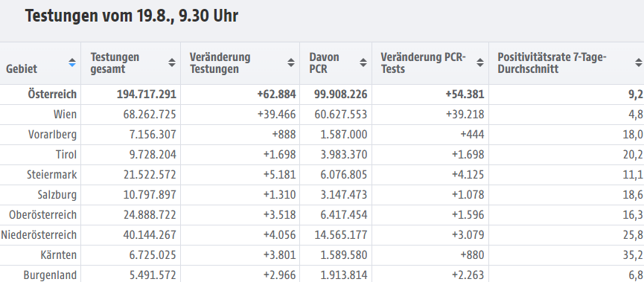This screenshot has width=644, height=282.
Task: Click the Wien region cell
Action: 65,115
